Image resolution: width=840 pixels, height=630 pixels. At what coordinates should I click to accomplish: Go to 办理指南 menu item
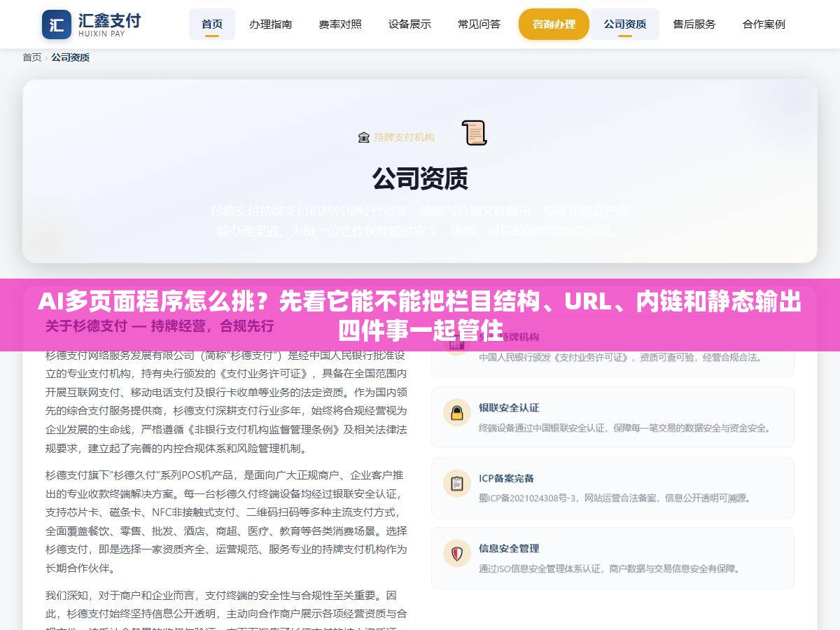click(x=270, y=24)
